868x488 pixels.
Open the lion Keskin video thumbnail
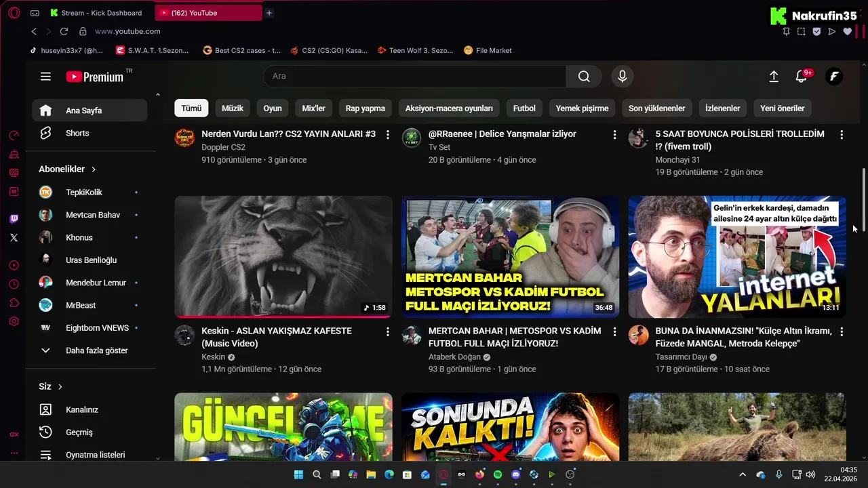tap(283, 257)
